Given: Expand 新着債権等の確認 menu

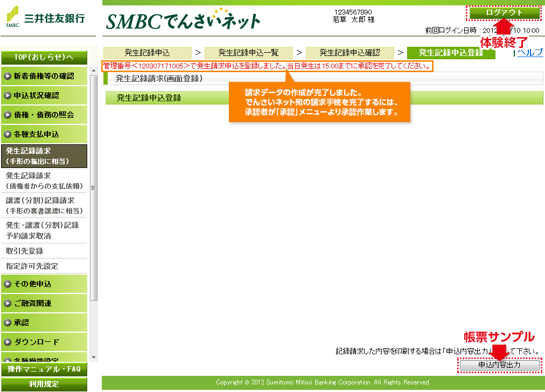Looking at the screenshot, I should [44, 76].
